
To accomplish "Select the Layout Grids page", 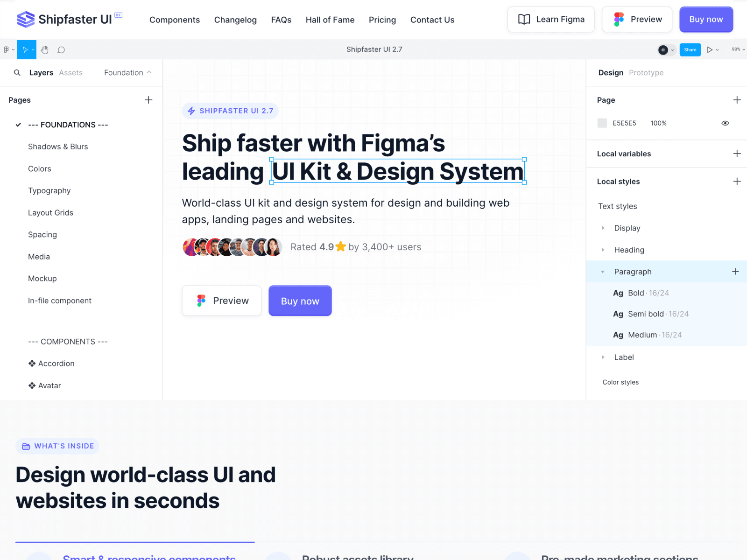I will [x=50, y=213].
